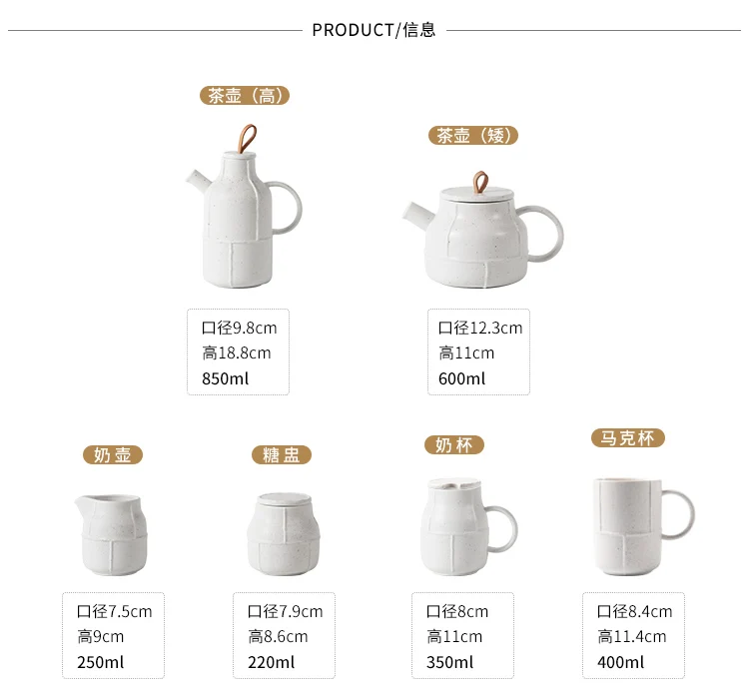Click the 茶壶（高）brown label
Screen dimensions: 749x700
(245, 96)
